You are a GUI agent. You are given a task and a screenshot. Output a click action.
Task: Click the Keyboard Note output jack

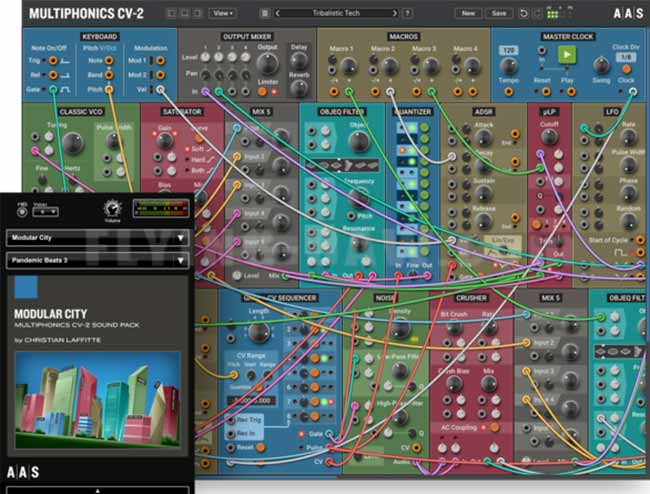click(x=109, y=61)
